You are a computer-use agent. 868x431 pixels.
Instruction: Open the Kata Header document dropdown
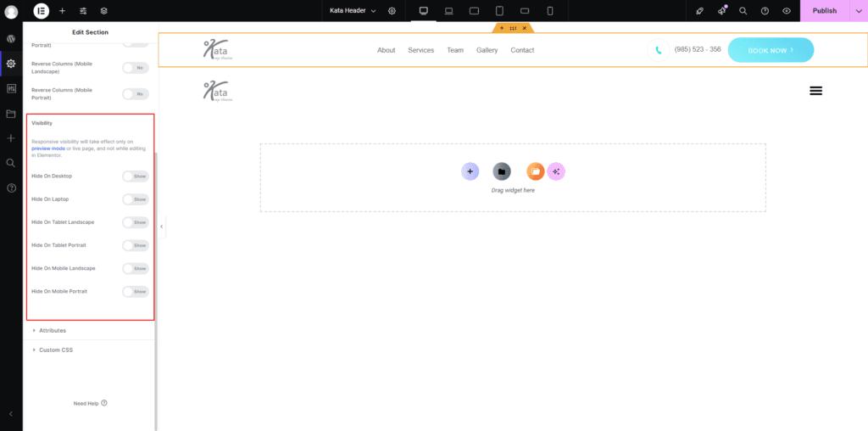(x=353, y=10)
